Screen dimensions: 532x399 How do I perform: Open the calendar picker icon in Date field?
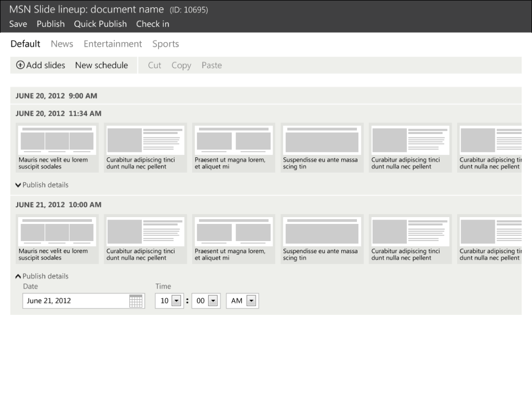(x=136, y=301)
